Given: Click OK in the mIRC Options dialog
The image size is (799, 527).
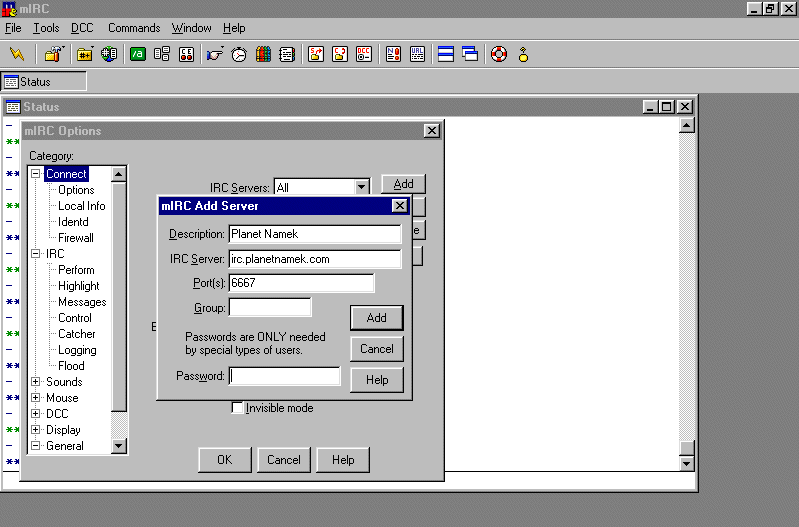Looking at the screenshot, I should [x=225, y=460].
